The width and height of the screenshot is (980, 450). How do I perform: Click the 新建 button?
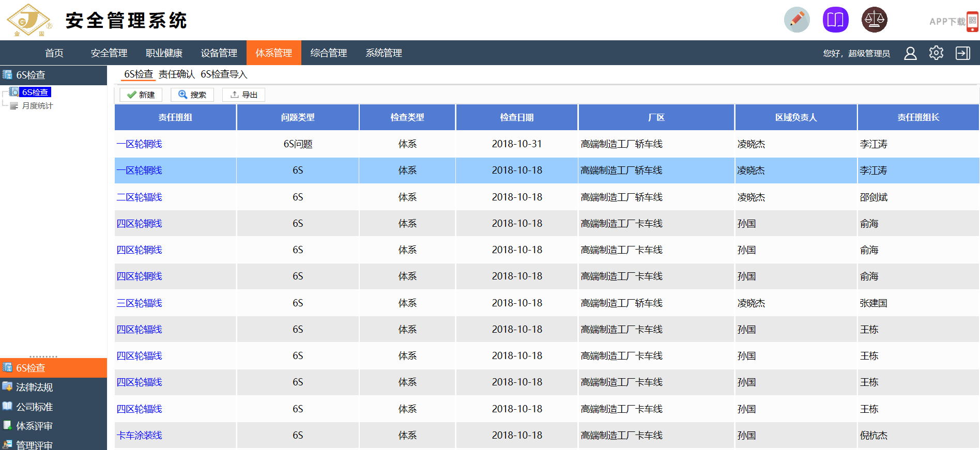coord(141,95)
